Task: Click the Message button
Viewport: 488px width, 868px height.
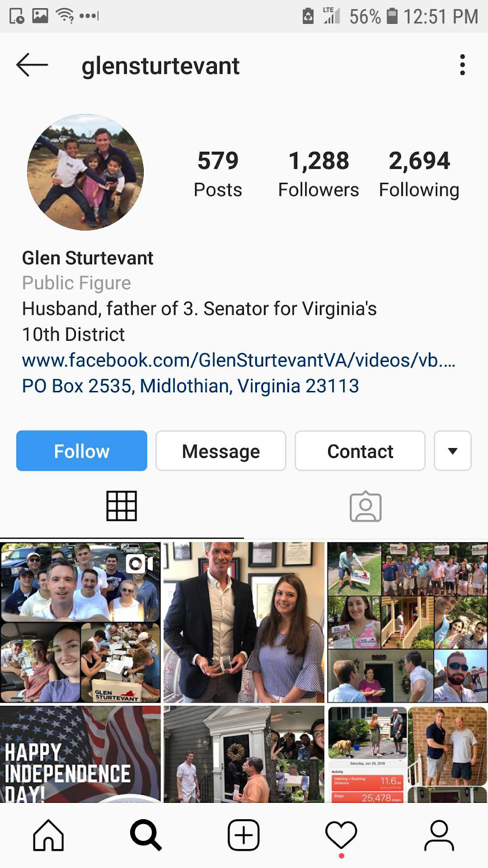Action: point(221,451)
